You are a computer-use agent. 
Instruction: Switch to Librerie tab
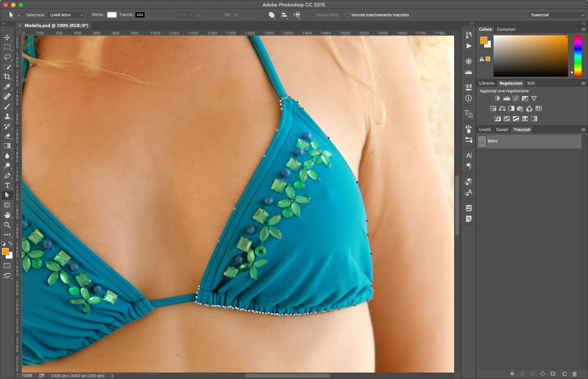point(486,83)
